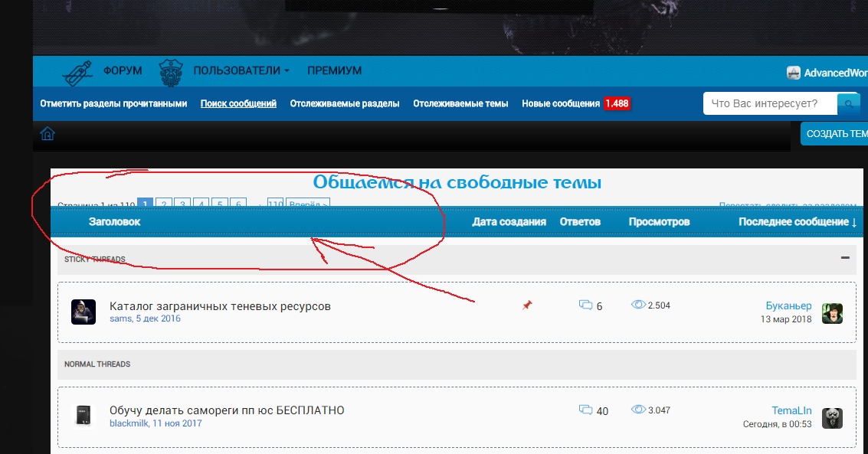The height and width of the screenshot is (454, 868).
Task: Click Сегодня, в 00:53 timestamp
Action: [777, 424]
